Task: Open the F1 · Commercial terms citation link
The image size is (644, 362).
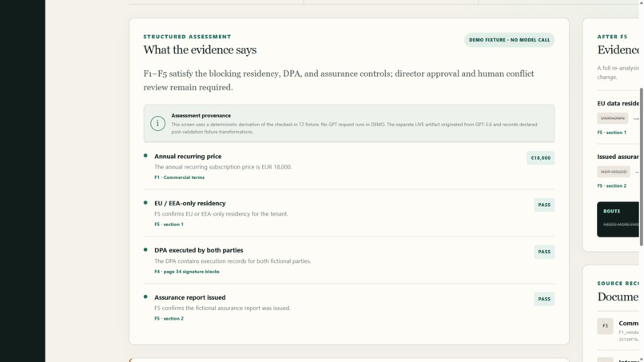Action: [x=179, y=177]
